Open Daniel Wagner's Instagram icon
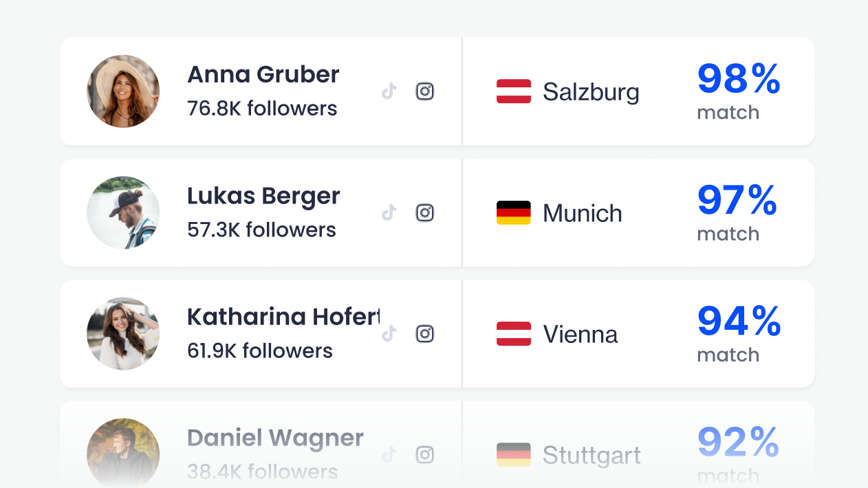Image resolution: width=868 pixels, height=488 pixels. pyautogui.click(x=425, y=454)
